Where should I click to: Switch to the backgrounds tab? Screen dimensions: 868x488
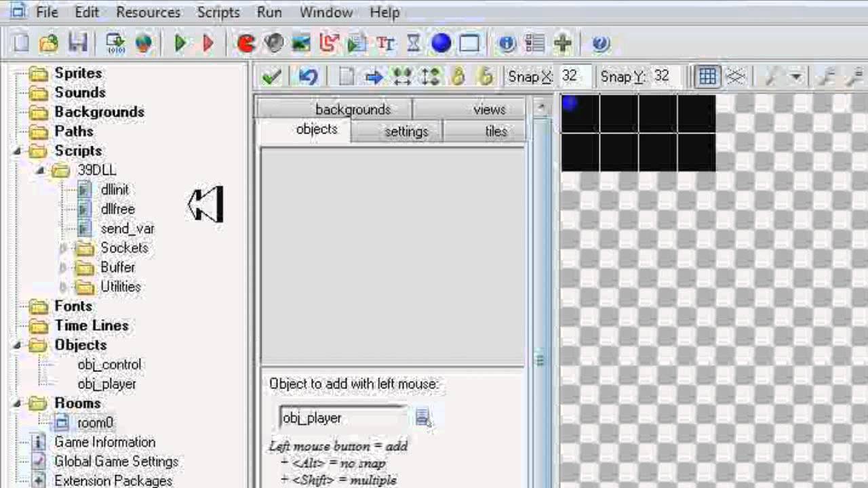[335, 109]
